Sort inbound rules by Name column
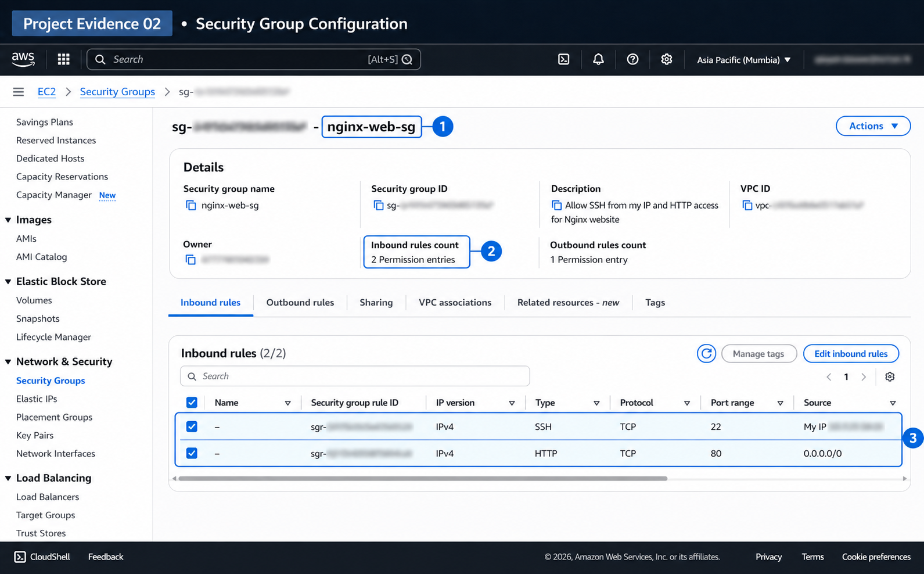924x574 pixels. coord(287,403)
